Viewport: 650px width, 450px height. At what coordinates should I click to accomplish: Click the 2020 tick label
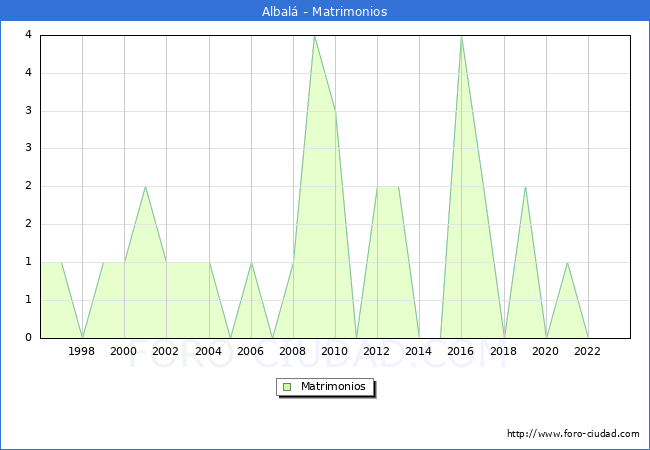pos(545,351)
